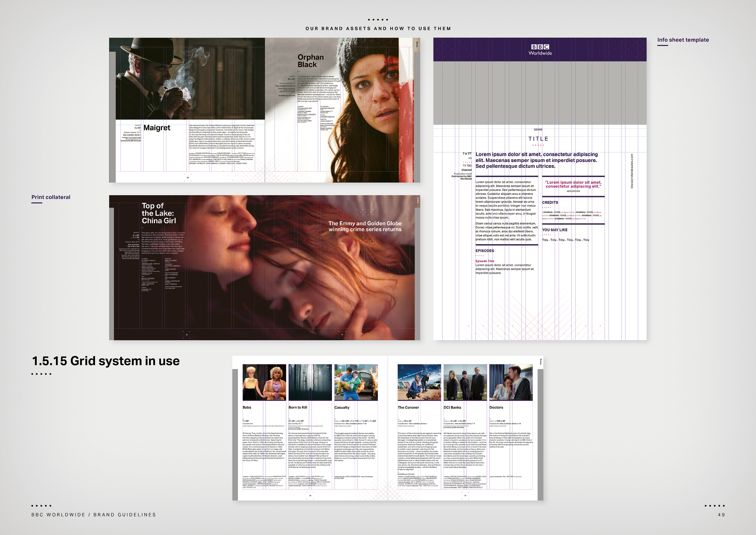Click 'The Coroner' programme title

408,408
